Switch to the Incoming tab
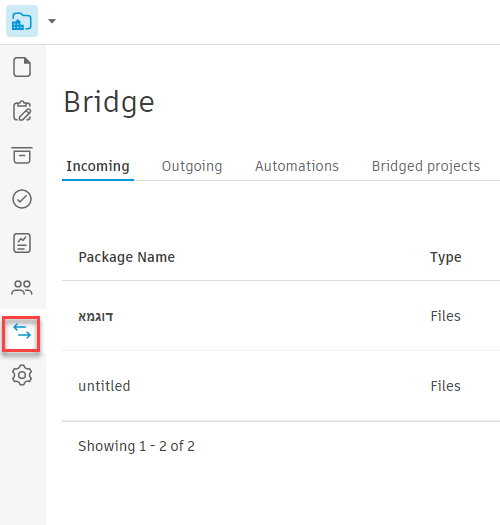The image size is (500, 525). [98, 166]
